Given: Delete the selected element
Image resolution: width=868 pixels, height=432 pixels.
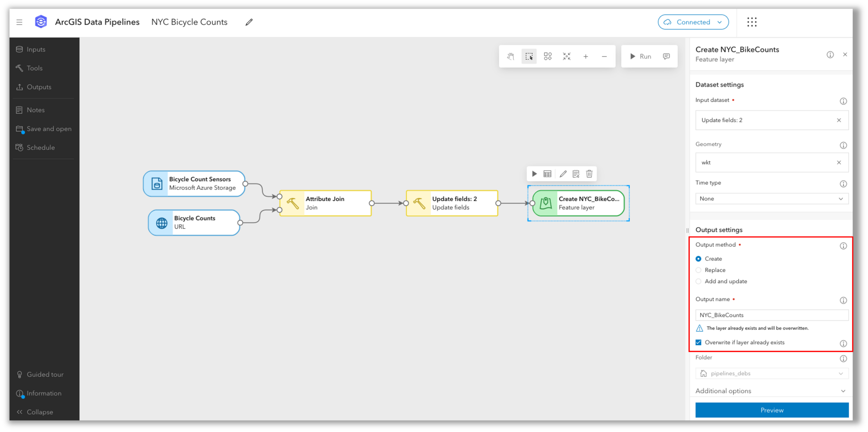Looking at the screenshot, I should click(x=589, y=174).
